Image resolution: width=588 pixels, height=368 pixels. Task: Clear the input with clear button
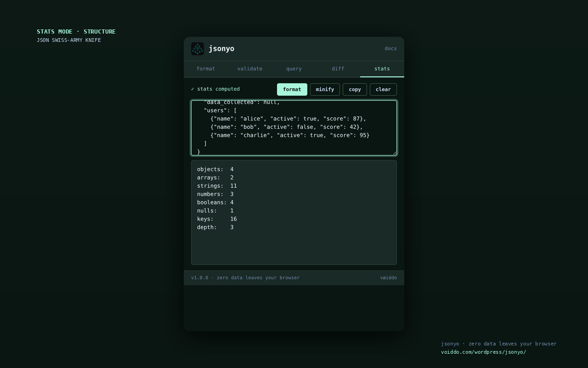(383, 89)
